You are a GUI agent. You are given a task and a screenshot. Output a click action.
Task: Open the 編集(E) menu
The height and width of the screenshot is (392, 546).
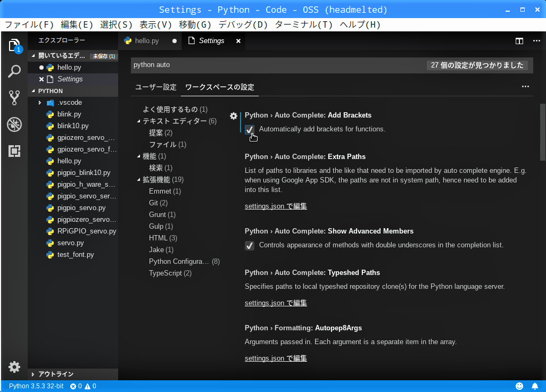click(x=77, y=24)
